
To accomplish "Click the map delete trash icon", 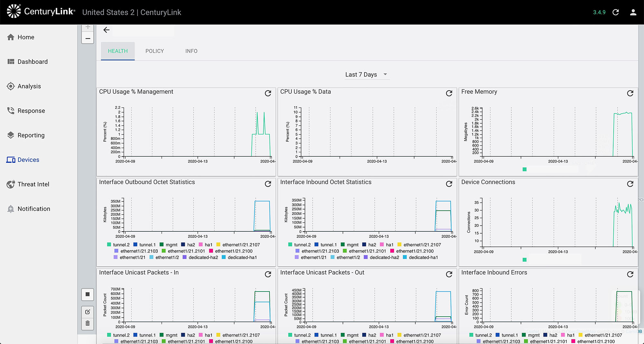I will click(88, 323).
